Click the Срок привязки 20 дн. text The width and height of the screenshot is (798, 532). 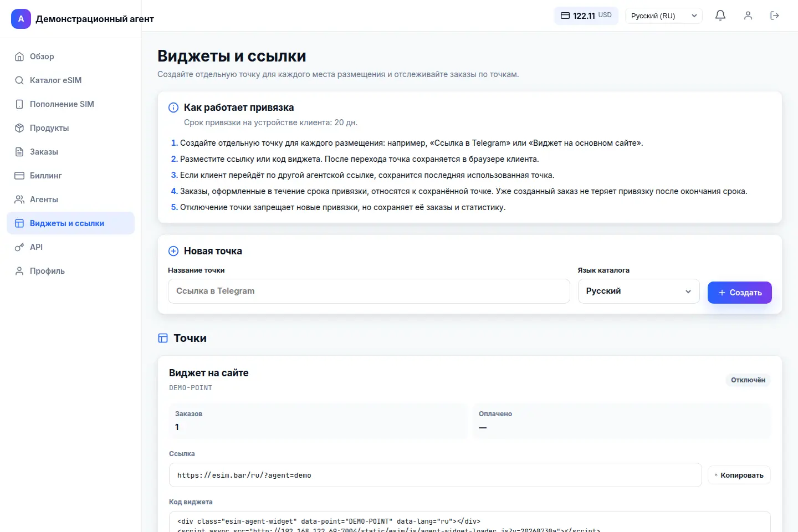[x=270, y=122]
